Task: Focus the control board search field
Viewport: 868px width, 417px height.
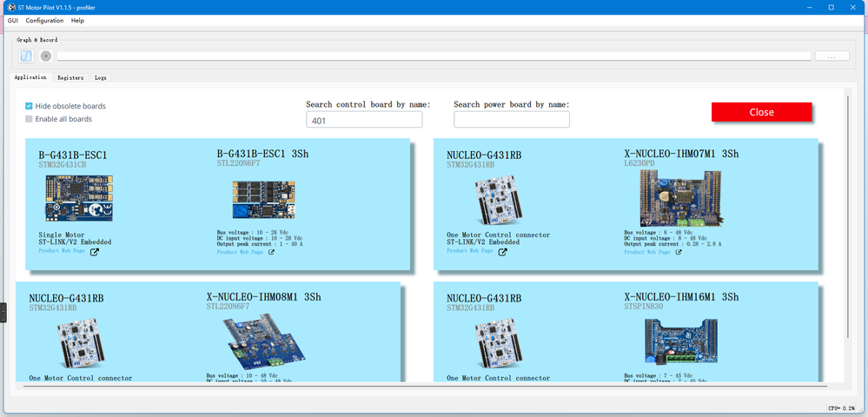Action: point(364,120)
